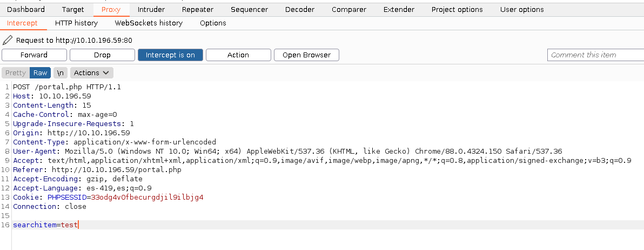The image size is (644, 250).
Task: Click the Accept-Encoding header line
Action: (x=78, y=179)
